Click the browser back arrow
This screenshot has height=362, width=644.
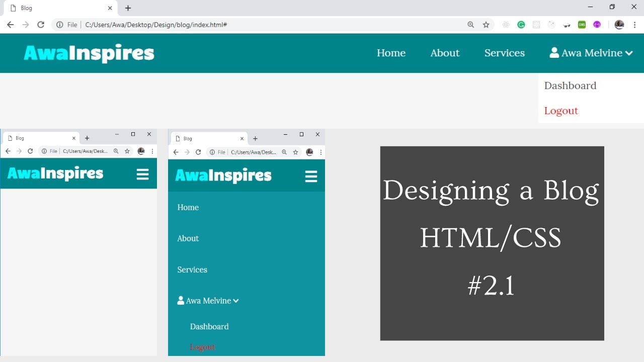pos(10,25)
